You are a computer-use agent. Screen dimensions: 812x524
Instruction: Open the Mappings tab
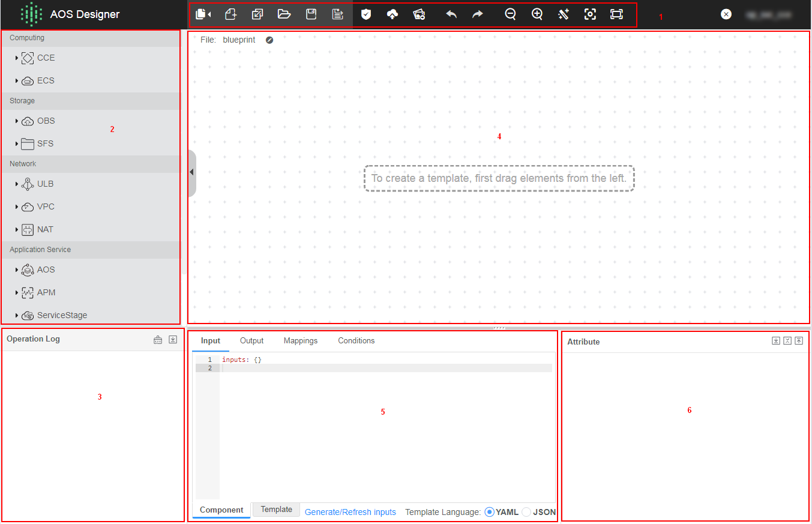click(300, 341)
